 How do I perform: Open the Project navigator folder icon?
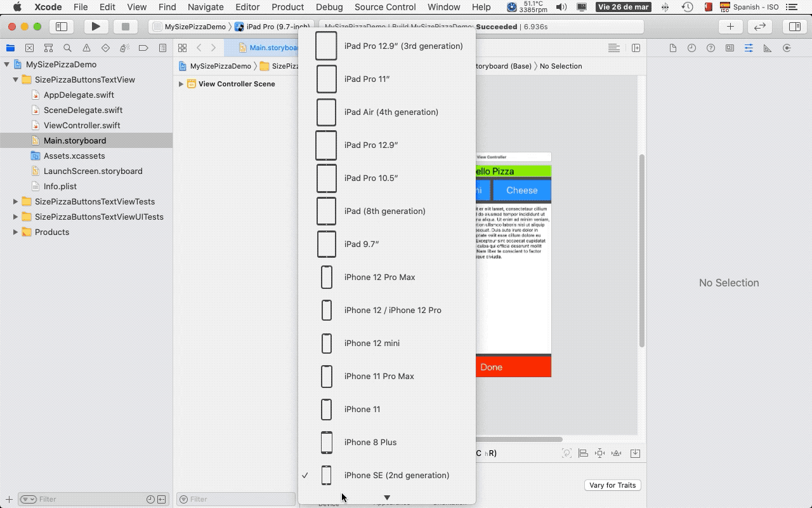pos(10,48)
